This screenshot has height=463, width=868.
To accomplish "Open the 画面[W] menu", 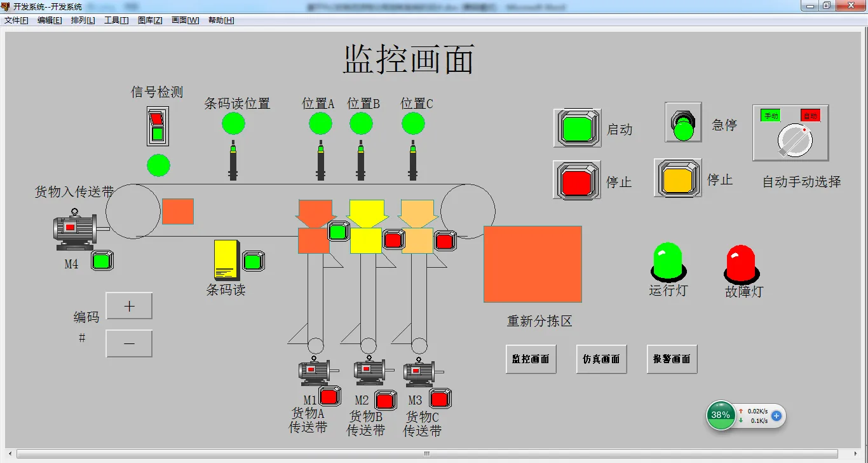I will (186, 20).
